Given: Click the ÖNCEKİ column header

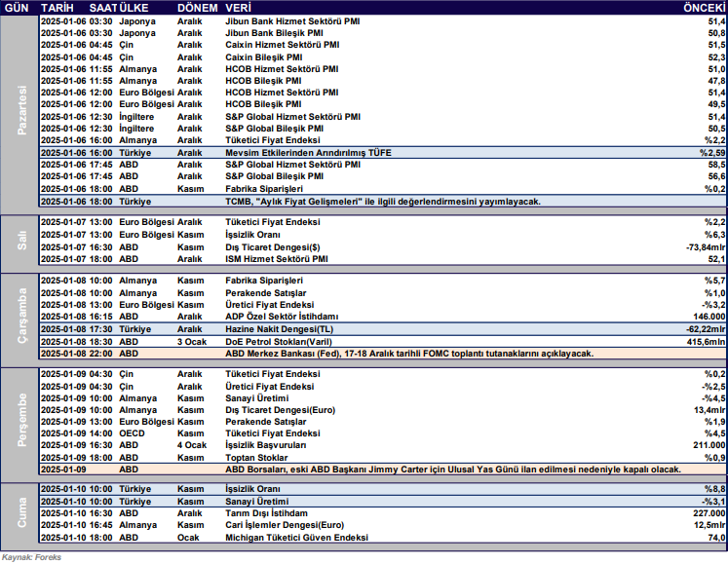Looking at the screenshot, I should [704, 8].
